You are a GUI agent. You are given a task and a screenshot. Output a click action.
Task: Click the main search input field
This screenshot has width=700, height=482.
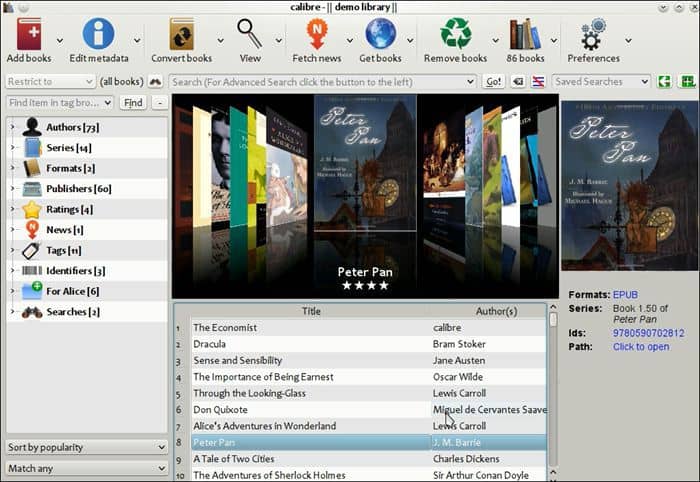coord(322,82)
